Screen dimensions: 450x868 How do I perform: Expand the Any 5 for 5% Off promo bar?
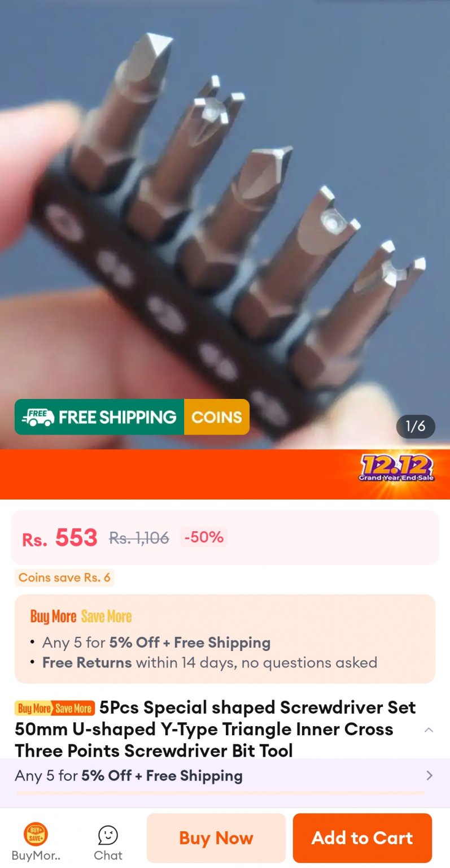(225, 776)
